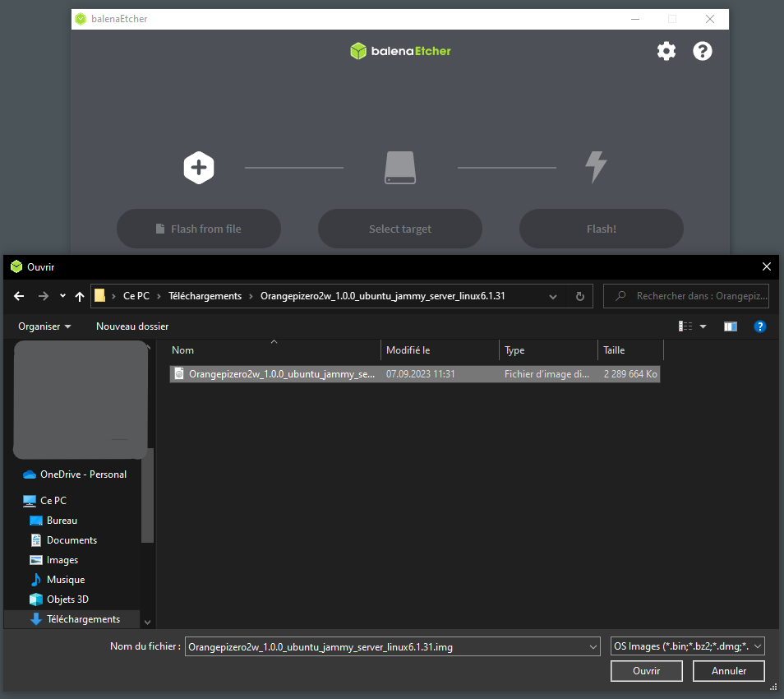Go up one folder level
The image size is (784, 699).
click(x=80, y=296)
